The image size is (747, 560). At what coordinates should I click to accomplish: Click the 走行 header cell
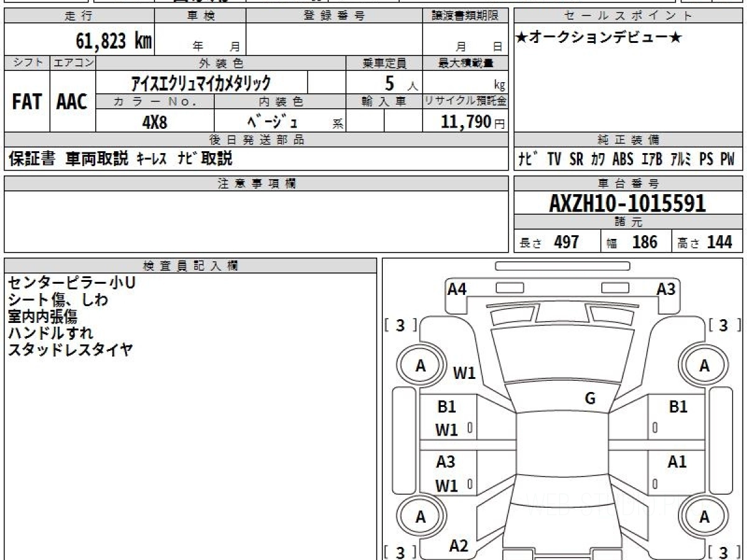pyautogui.click(x=79, y=17)
